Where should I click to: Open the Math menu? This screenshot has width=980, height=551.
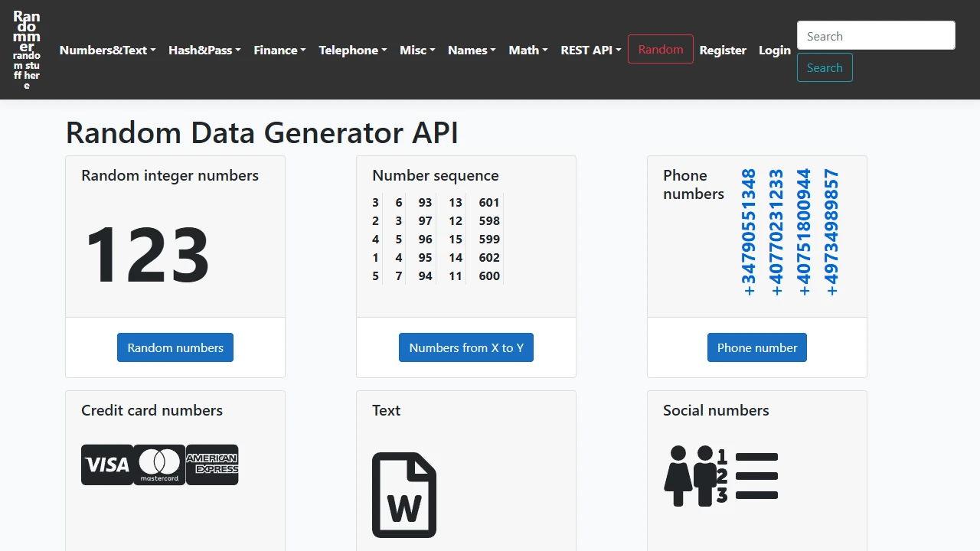coord(528,50)
